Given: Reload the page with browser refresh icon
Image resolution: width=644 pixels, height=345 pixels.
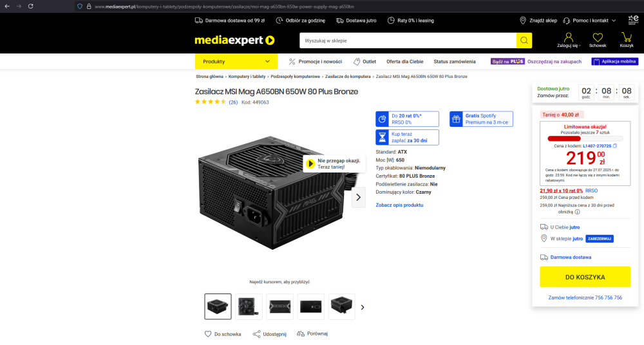Looking at the screenshot, I should point(30,6).
